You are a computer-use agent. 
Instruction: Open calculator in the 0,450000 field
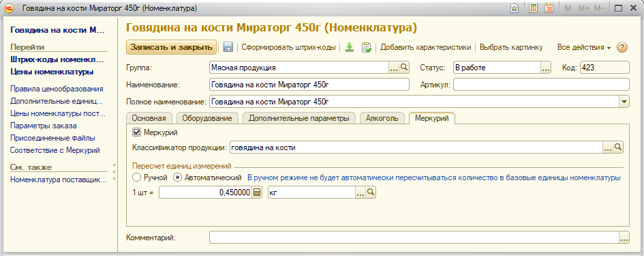[257, 193]
